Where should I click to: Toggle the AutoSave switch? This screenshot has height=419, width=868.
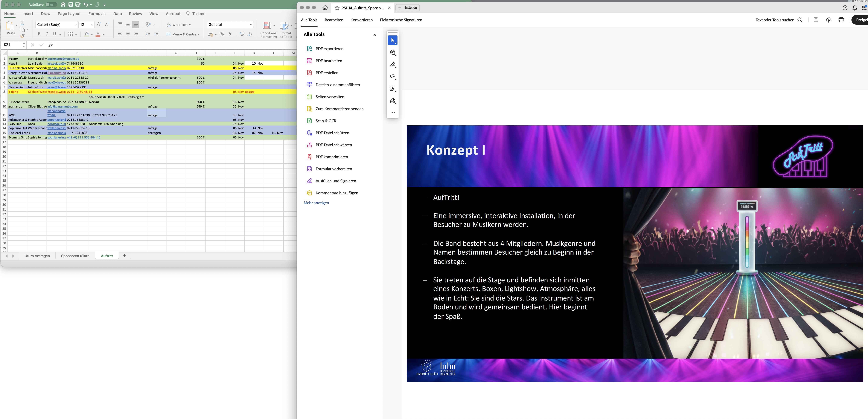pos(51,5)
